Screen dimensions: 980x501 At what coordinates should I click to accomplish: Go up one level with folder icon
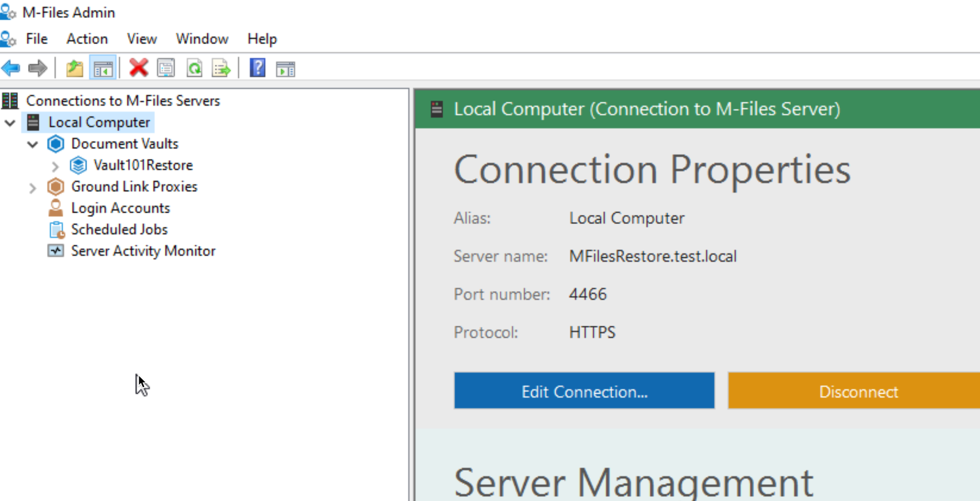(74, 69)
